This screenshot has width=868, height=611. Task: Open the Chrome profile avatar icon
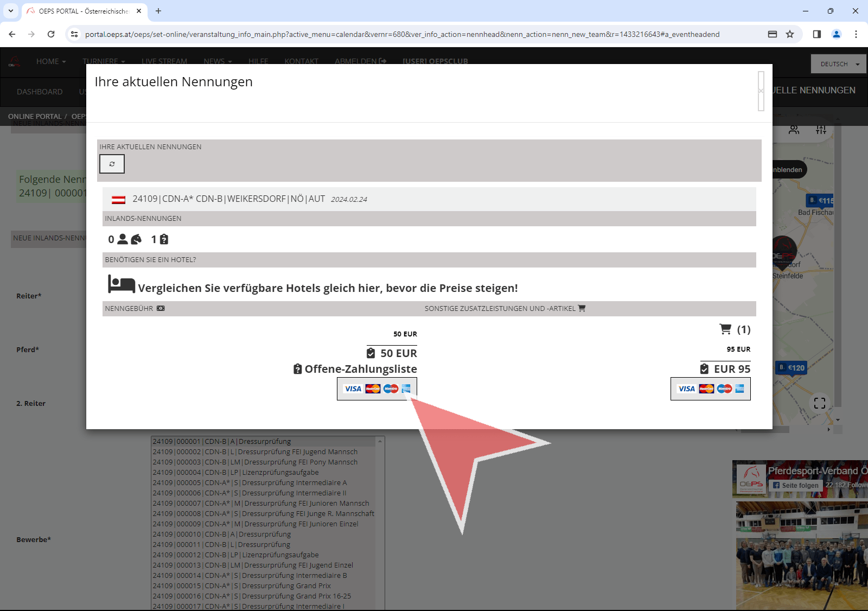[x=836, y=34]
